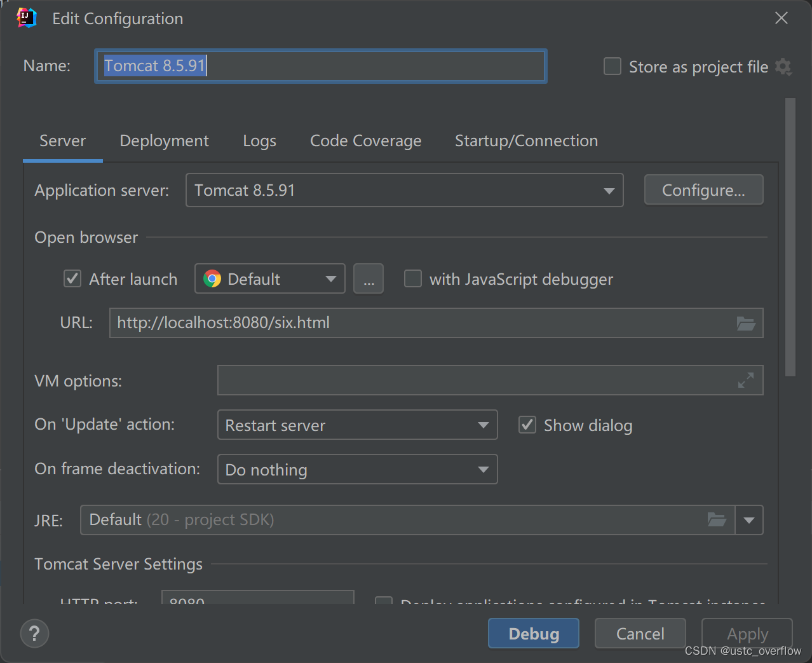Open the Default browser dropdown
The width and height of the screenshot is (812, 663).
pyautogui.click(x=269, y=278)
